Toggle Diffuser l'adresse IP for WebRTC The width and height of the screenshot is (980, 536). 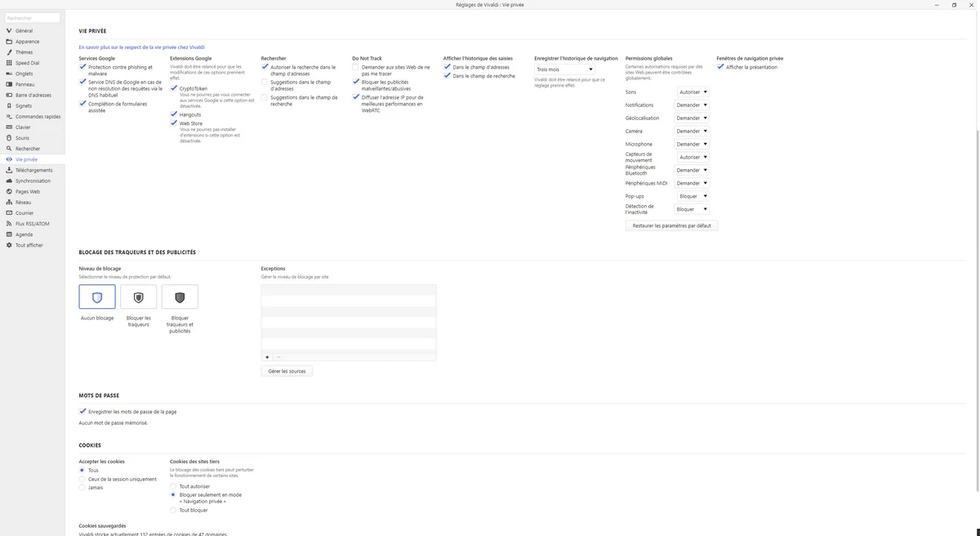point(356,97)
